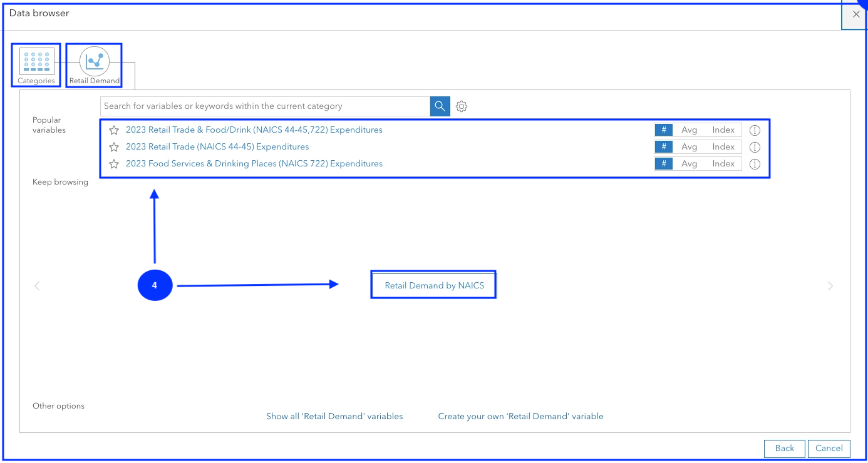Star the 2023 Retail Trade & Food/Drink variable
The width and height of the screenshot is (868, 463).
click(x=114, y=130)
